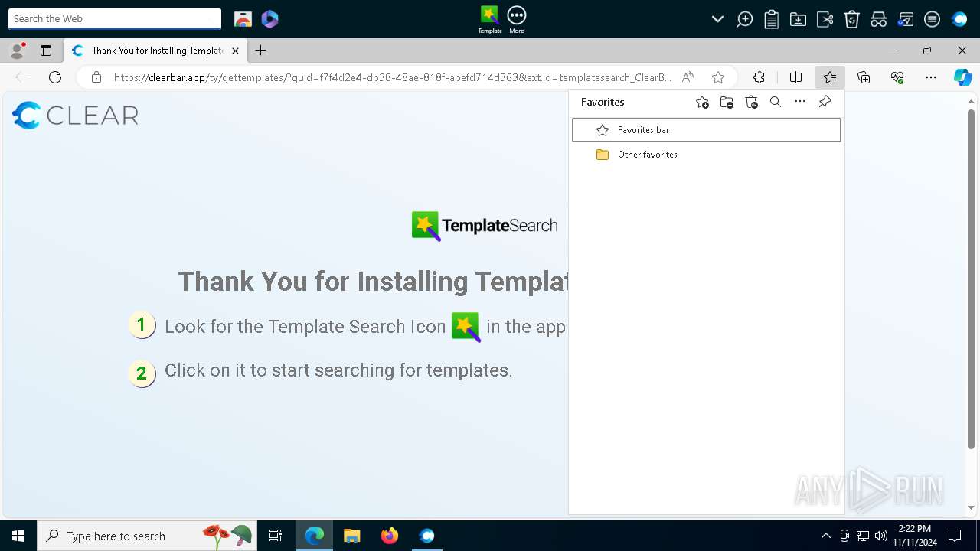Click the file share icon in Clear bar
Viewport: 980px width, 551px height.
coord(825,19)
